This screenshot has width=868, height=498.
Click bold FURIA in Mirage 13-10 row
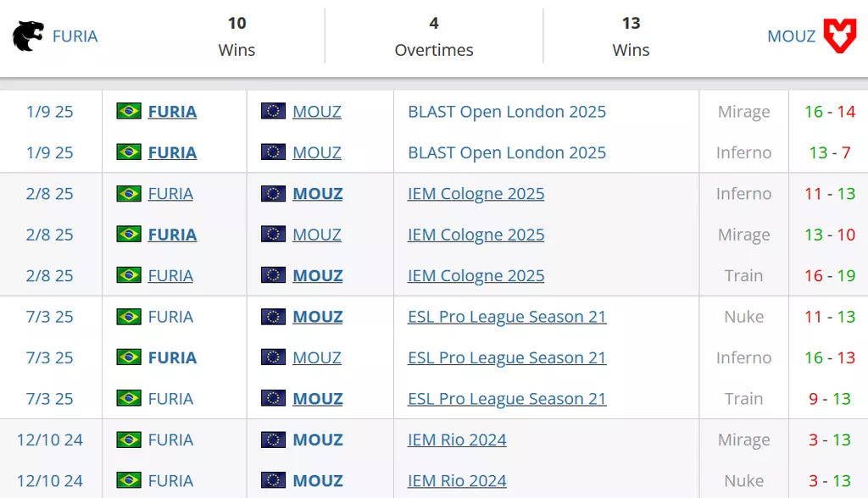click(x=172, y=235)
